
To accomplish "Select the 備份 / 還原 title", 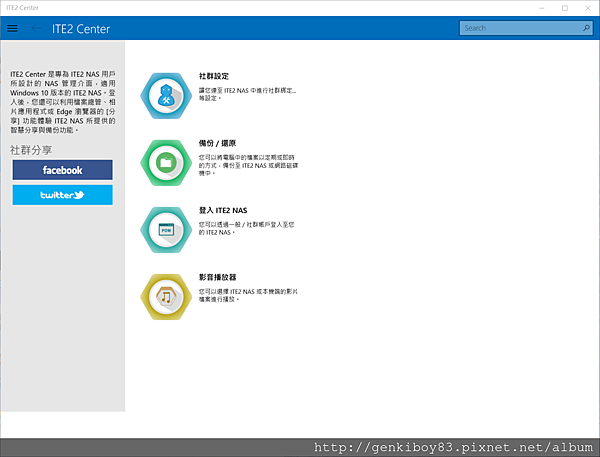I will pyautogui.click(x=217, y=143).
